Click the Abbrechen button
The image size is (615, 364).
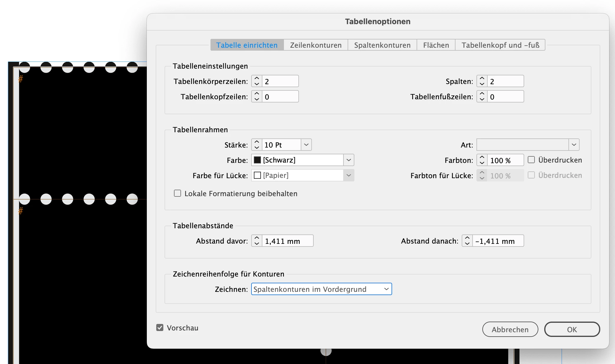pyautogui.click(x=510, y=329)
